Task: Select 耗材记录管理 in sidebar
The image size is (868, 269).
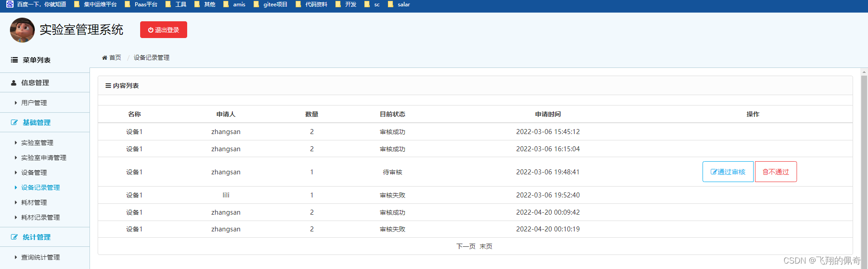Action: [40, 217]
